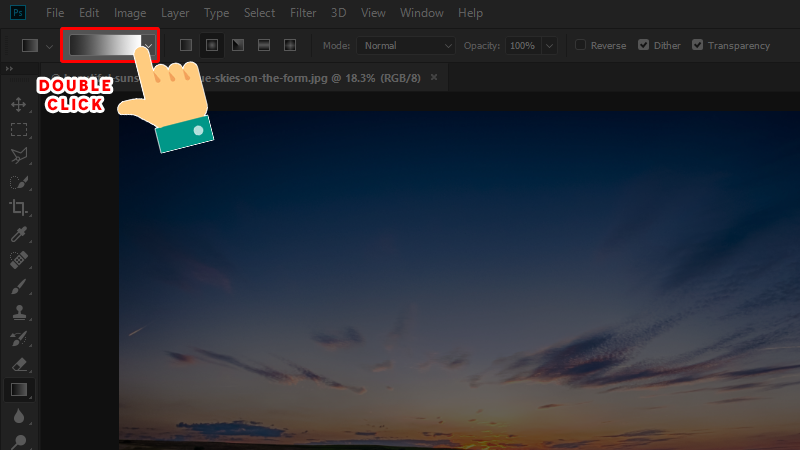Select the Polygonal Lasso tool

click(x=19, y=156)
